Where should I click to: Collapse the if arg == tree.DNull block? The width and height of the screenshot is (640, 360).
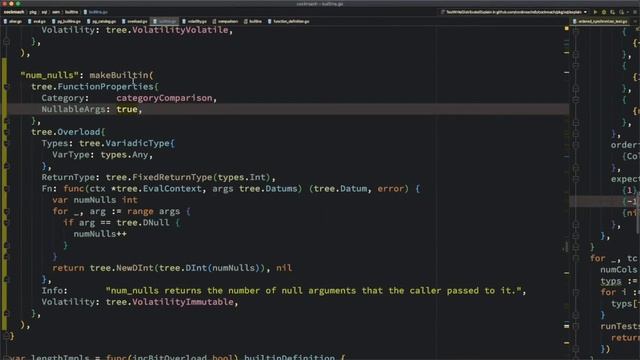click(x=6, y=223)
